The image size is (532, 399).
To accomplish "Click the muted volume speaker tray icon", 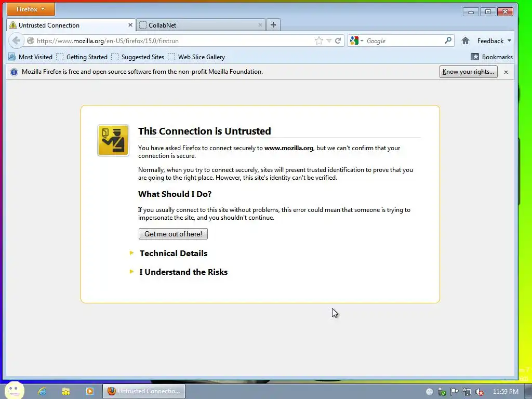I will [x=480, y=392].
